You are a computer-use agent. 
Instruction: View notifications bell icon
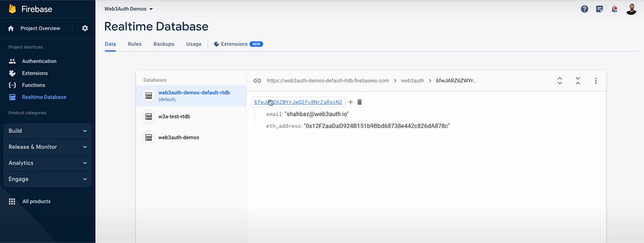[x=614, y=9]
